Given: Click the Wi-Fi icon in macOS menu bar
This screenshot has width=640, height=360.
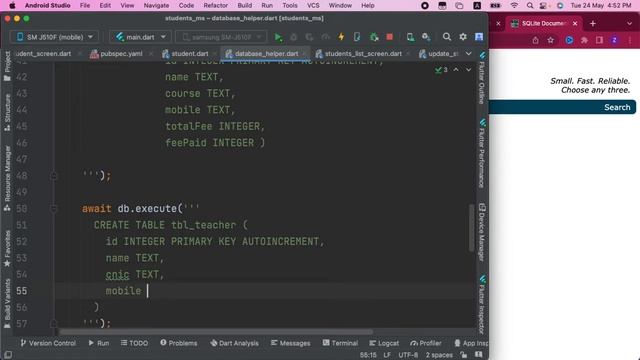Looking at the screenshot, I should (514, 6).
